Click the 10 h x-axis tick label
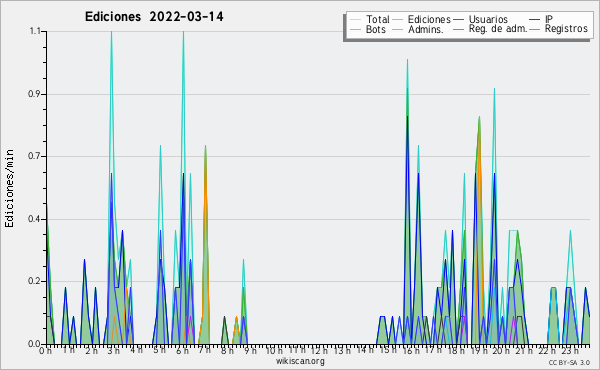 274,350
